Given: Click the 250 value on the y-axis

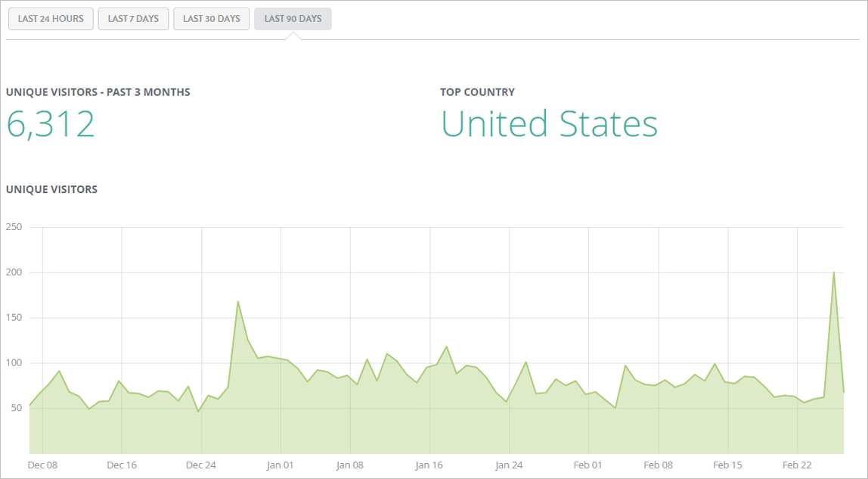Looking at the screenshot, I should point(14,227).
